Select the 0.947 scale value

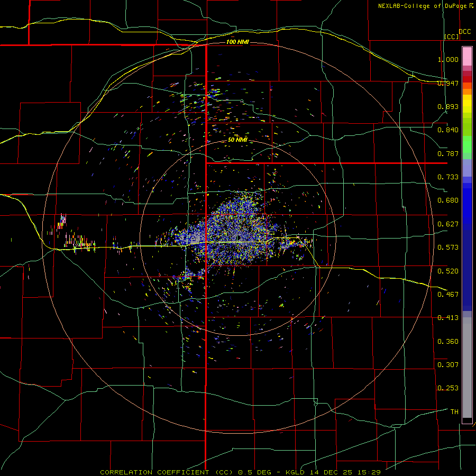tap(448, 83)
